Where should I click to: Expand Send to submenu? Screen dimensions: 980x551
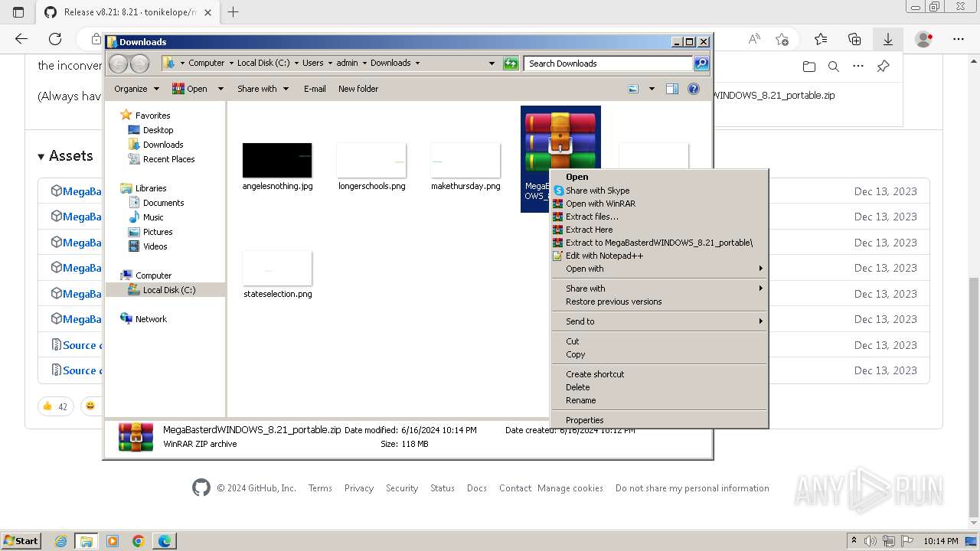pyautogui.click(x=659, y=321)
